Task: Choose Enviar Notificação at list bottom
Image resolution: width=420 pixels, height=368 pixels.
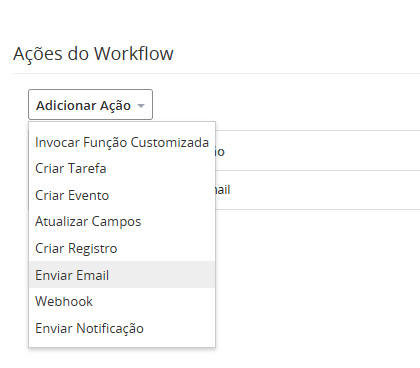Action: pyautogui.click(x=122, y=328)
